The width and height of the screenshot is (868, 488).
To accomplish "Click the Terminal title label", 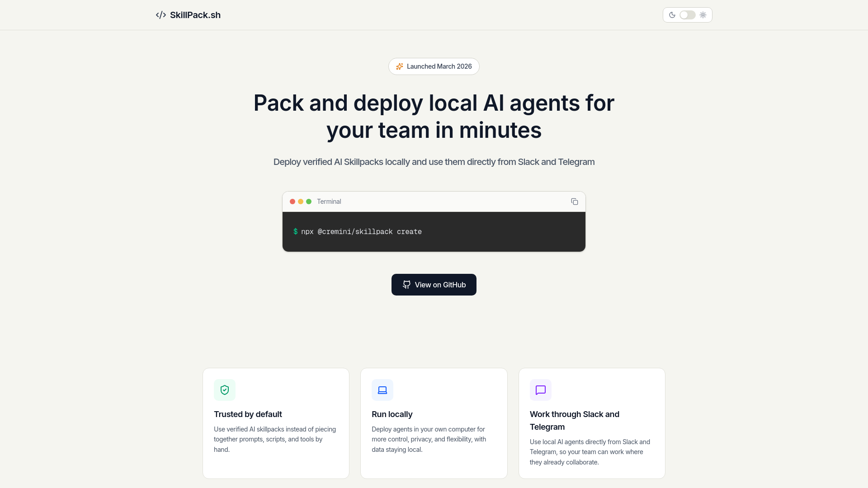I will click(x=329, y=202).
